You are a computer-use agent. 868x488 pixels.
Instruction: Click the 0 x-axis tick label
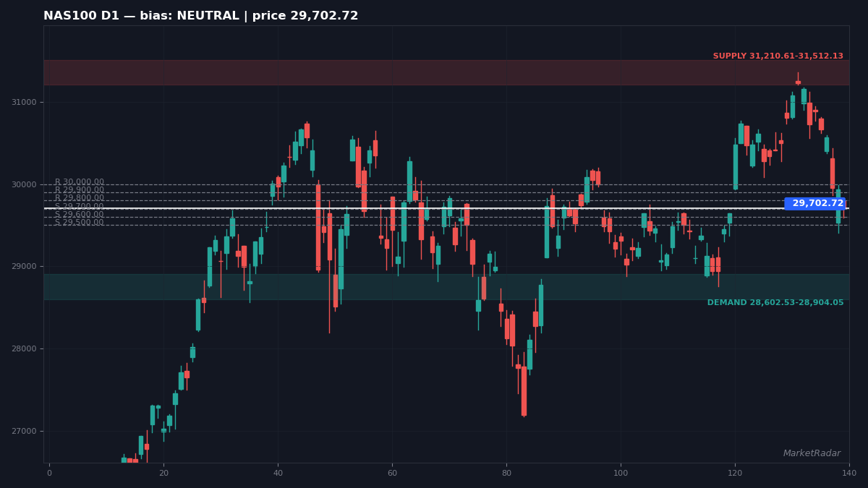[x=49, y=474]
